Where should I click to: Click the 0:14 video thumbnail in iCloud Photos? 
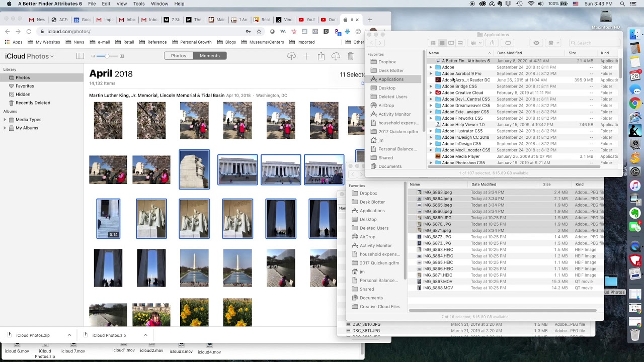click(x=108, y=219)
